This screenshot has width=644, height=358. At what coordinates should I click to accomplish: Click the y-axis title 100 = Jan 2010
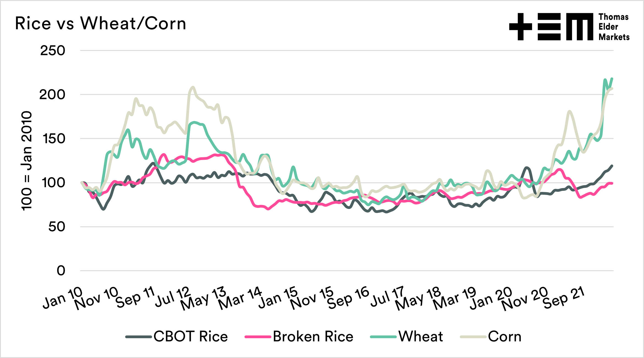tap(27, 161)
